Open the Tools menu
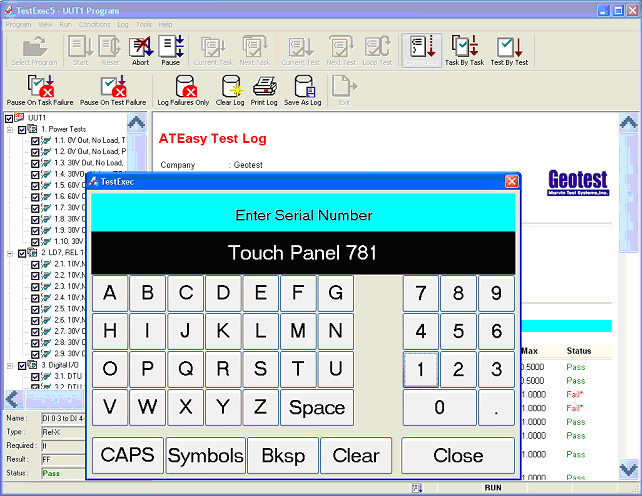 pyautogui.click(x=144, y=24)
